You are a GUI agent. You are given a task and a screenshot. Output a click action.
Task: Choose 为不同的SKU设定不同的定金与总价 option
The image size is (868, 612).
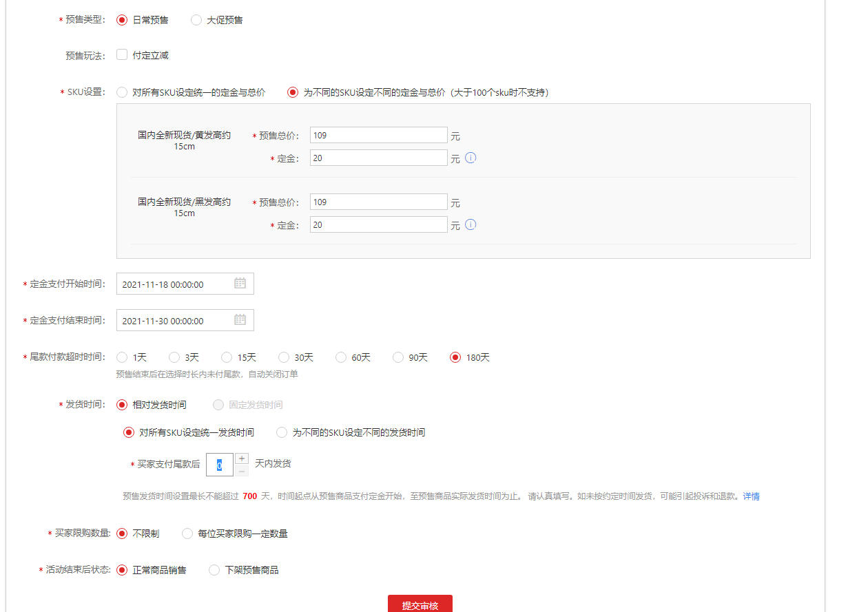(293, 92)
